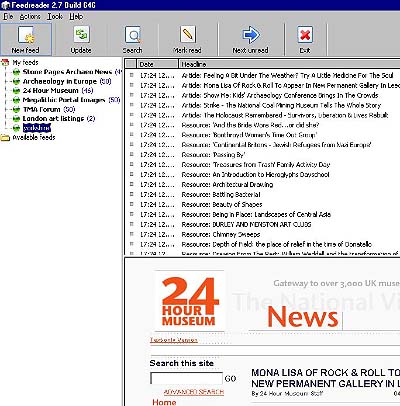The height and width of the screenshot is (406, 400).
Task: Click feed icon beside Stone Pages Archaeo News
Action: click(x=16, y=72)
